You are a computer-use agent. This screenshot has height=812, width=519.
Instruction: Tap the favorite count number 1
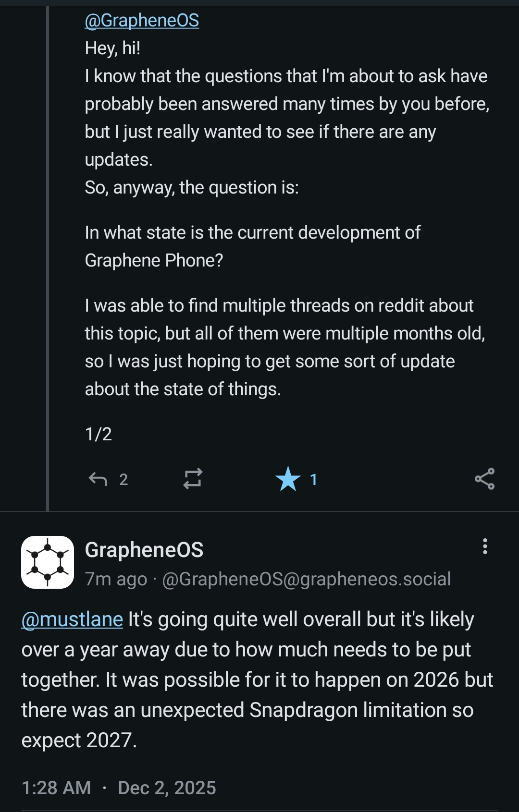pyautogui.click(x=313, y=479)
